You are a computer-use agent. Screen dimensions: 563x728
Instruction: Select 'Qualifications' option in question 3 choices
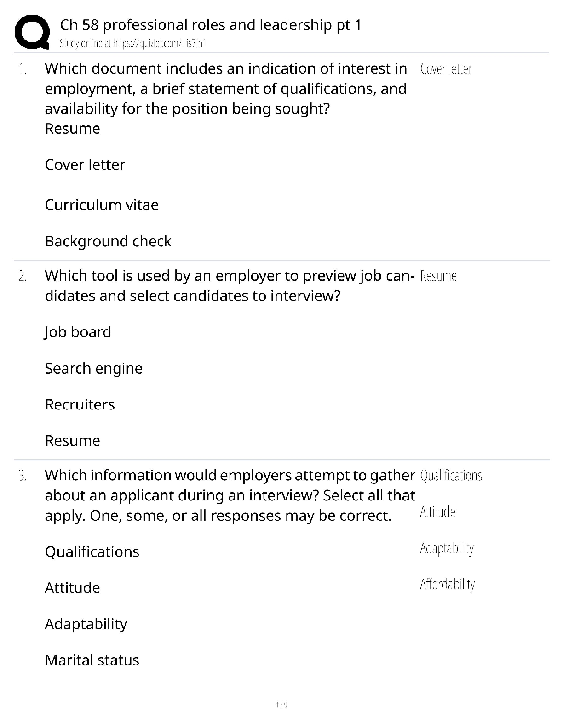point(92,552)
